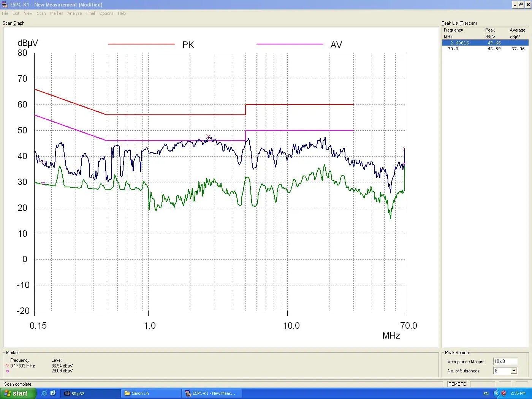
Task: Expand the No. of Subranges dropdown
Action: tap(514, 371)
